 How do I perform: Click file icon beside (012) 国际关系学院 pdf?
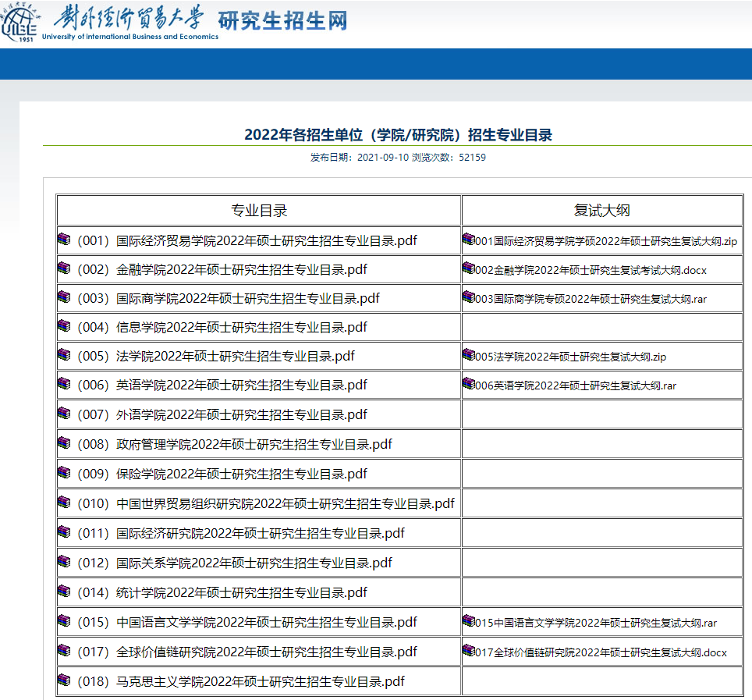pyautogui.click(x=64, y=561)
